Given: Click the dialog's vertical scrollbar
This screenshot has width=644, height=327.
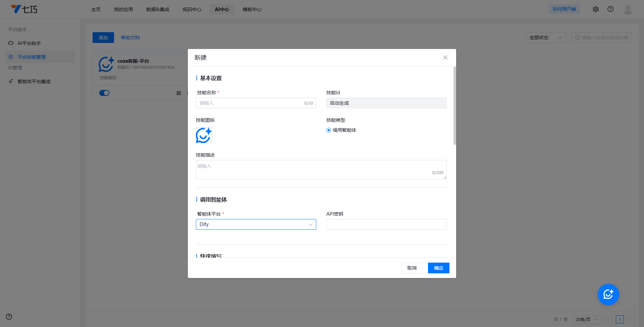Looking at the screenshot, I should [454, 106].
